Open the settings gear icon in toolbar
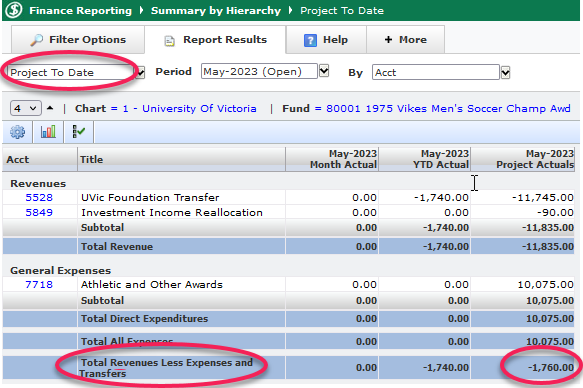This screenshot has width=583, height=388. click(x=17, y=132)
